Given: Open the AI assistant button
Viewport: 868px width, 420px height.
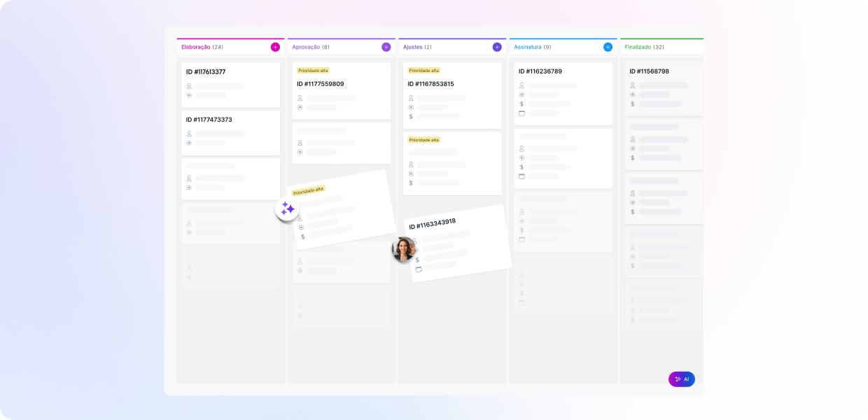Looking at the screenshot, I should point(681,379).
